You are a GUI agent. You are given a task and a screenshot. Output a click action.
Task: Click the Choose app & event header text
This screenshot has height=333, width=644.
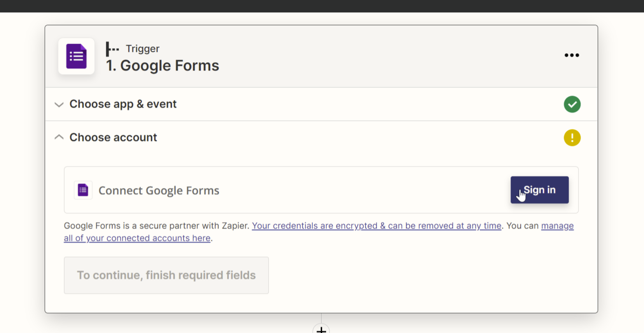pos(123,104)
